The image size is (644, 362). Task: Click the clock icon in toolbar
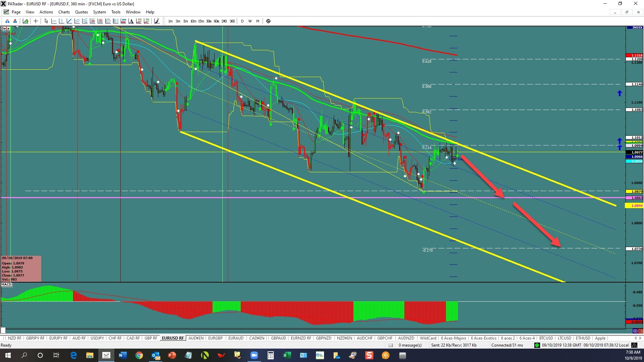tap(268, 21)
